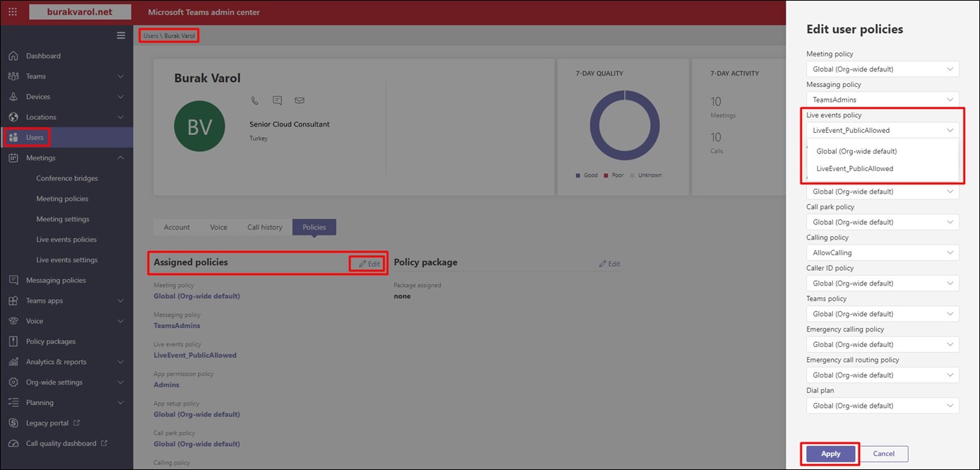
Task: Edit the Policy package section
Action: point(609,264)
